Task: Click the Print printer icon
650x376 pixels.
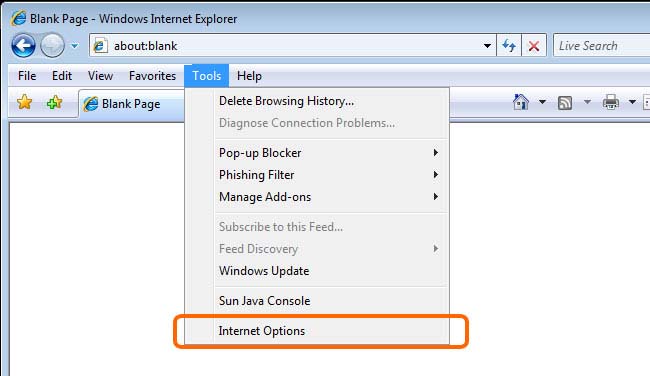Action: click(611, 102)
